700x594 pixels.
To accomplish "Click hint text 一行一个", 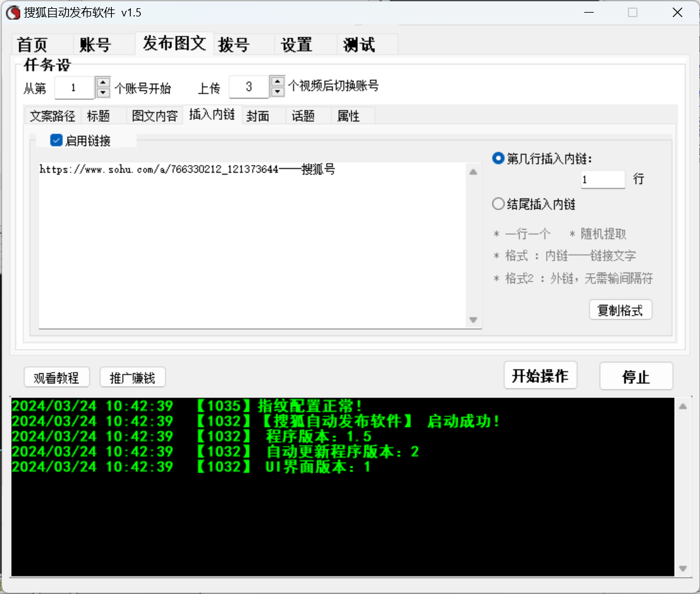I will pos(522,233).
